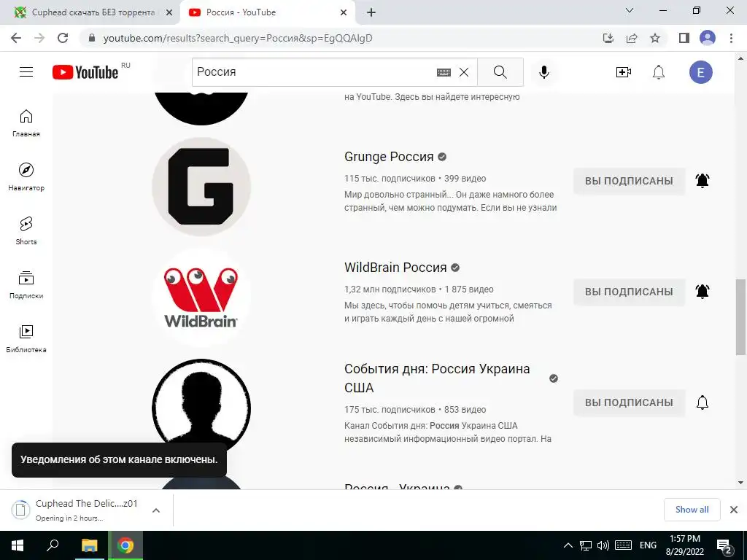Click ВЫ ПОДПИСАНЫ for События дня
Screen dimensions: 747x560
coord(629,402)
